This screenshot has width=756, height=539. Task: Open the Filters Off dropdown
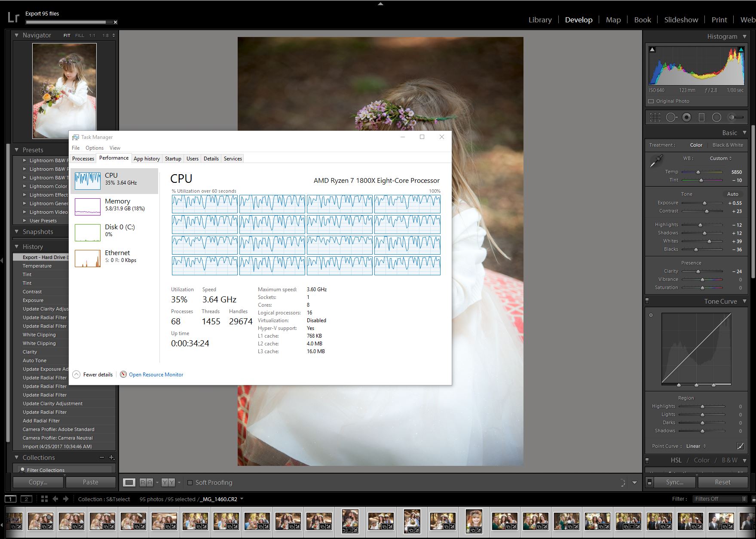[720, 499]
